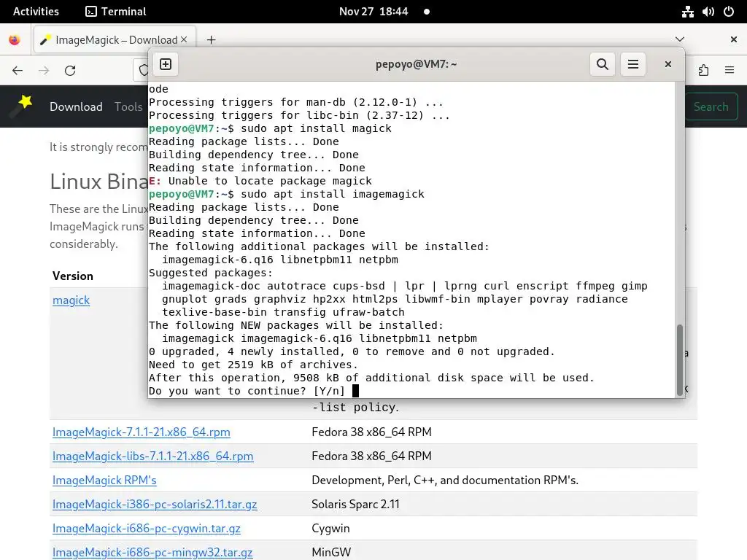
Task: Expand the list all tabs chevron
Action: coord(680,39)
